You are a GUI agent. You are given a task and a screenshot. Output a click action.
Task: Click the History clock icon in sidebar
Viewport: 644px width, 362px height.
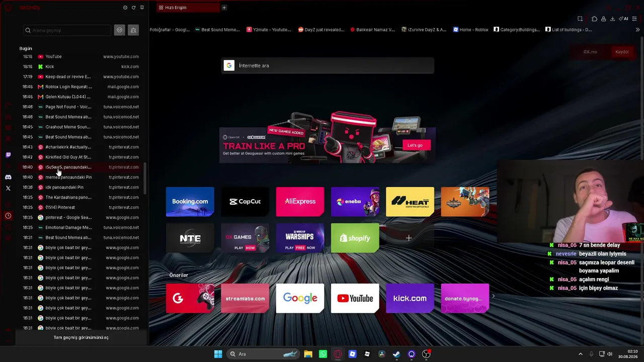[x=8, y=216]
